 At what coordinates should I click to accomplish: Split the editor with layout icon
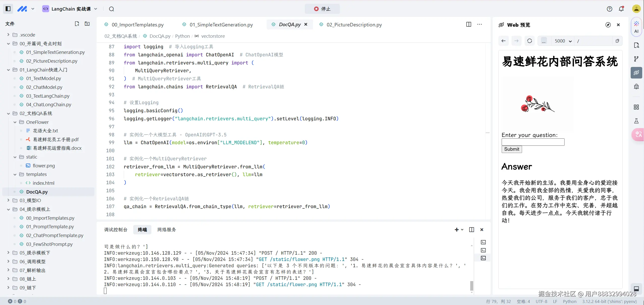click(468, 24)
